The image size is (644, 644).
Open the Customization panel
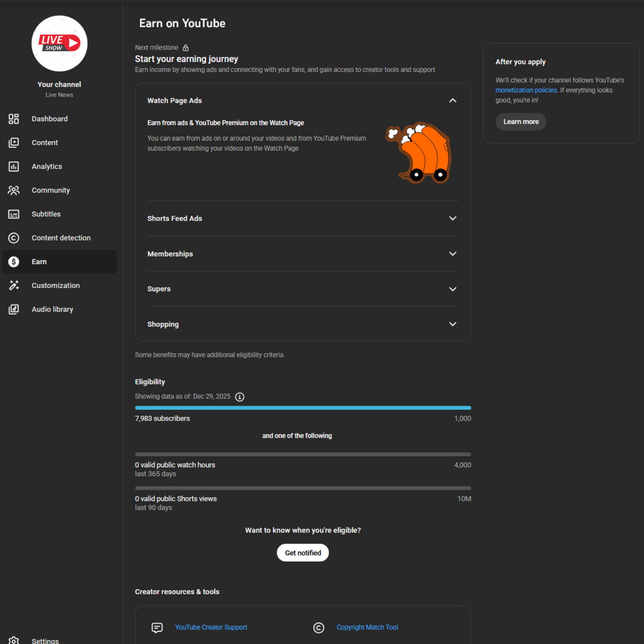pos(56,285)
